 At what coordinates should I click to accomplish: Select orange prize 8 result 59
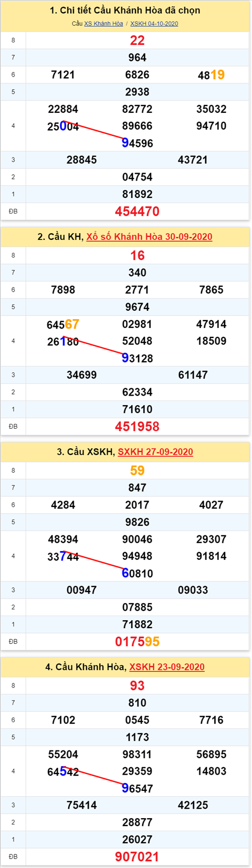coord(137,471)
